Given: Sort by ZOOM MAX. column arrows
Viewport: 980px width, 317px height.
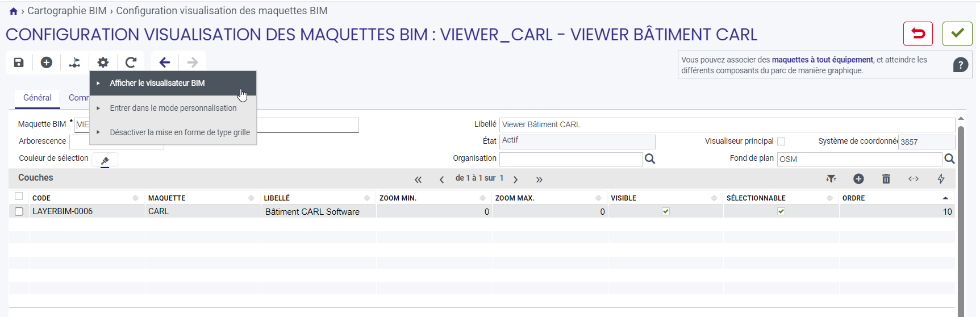Looking at the screenshot, I should point(598,198).
